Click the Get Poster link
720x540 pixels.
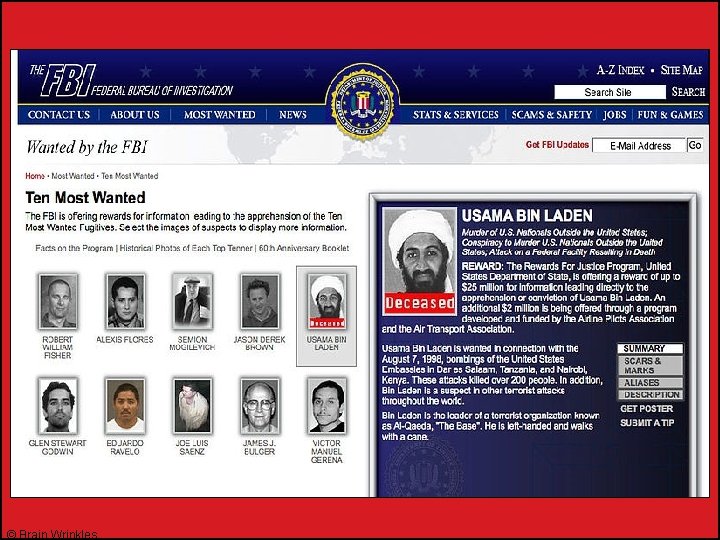[646, 409]
